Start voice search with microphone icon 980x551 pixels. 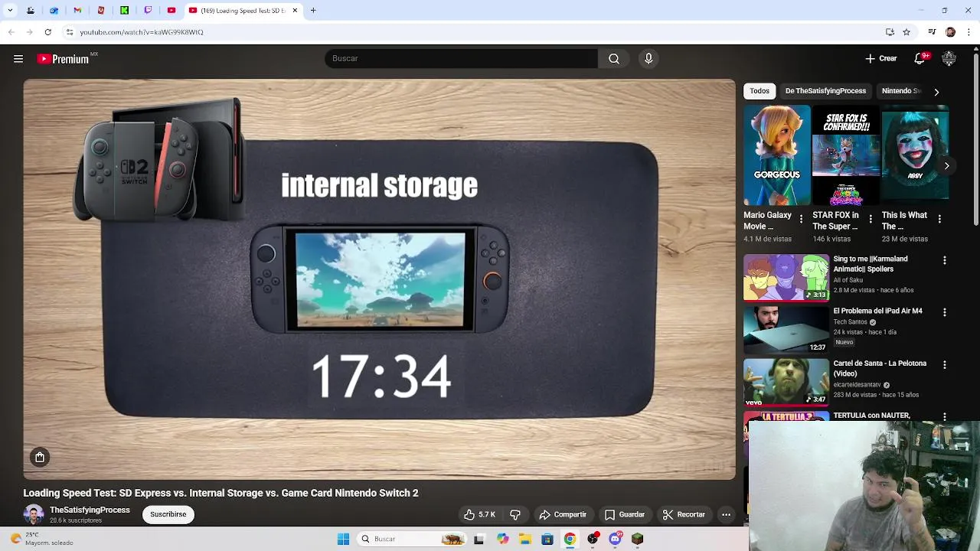pyautogui.click(x=648, y=58)
